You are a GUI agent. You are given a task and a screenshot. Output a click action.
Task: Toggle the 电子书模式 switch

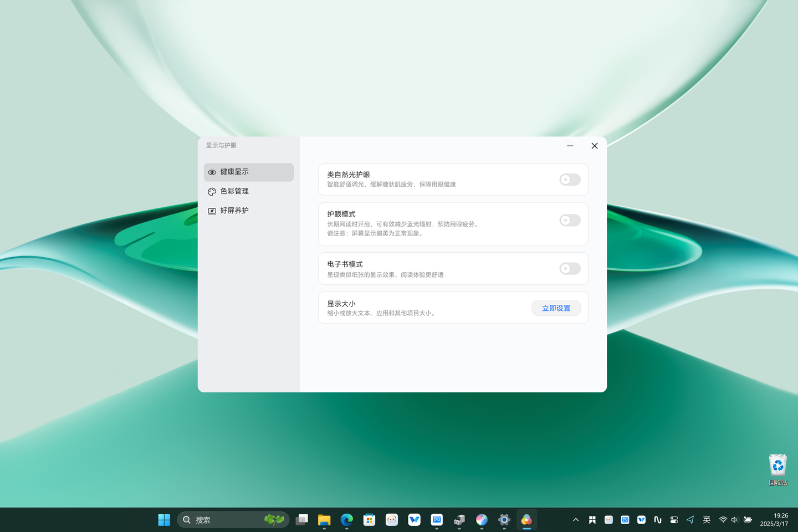coord(570,269)
